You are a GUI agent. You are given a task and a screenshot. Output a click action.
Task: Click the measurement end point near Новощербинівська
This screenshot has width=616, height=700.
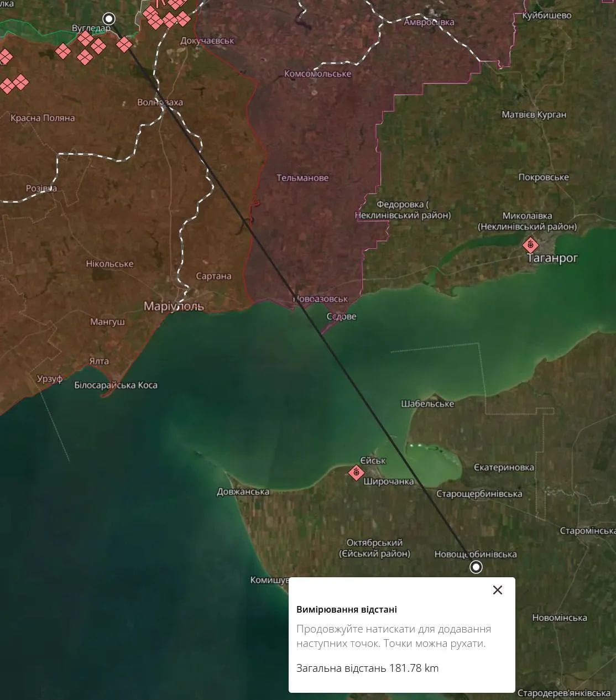pos(476,567)
